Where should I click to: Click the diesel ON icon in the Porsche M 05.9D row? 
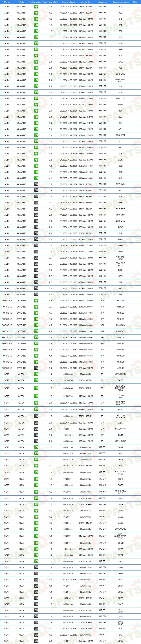pos(36,368)
